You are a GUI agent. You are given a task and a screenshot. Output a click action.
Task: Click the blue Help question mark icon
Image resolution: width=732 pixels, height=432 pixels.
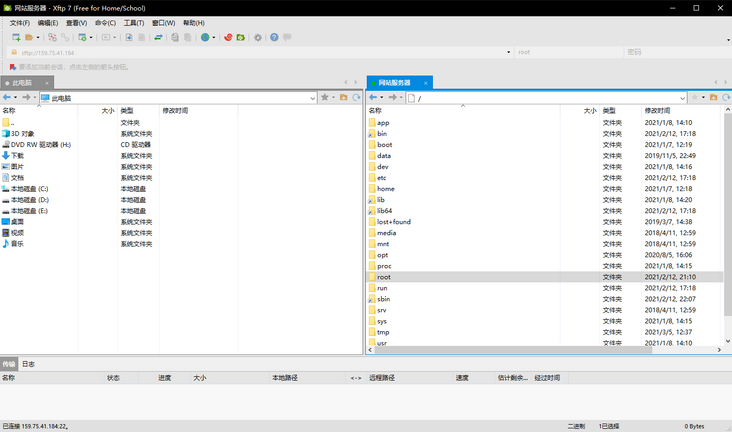pyautogui.click(x=274, y=37)
